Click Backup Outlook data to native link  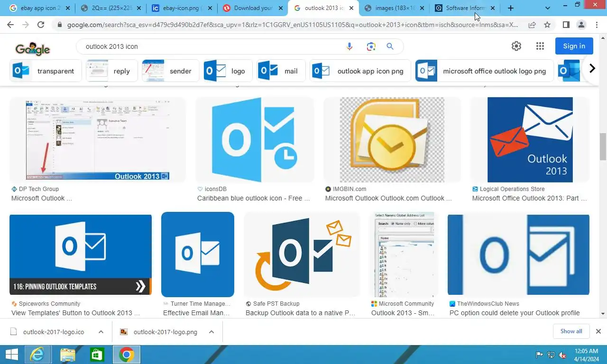(x=300, y=313)
